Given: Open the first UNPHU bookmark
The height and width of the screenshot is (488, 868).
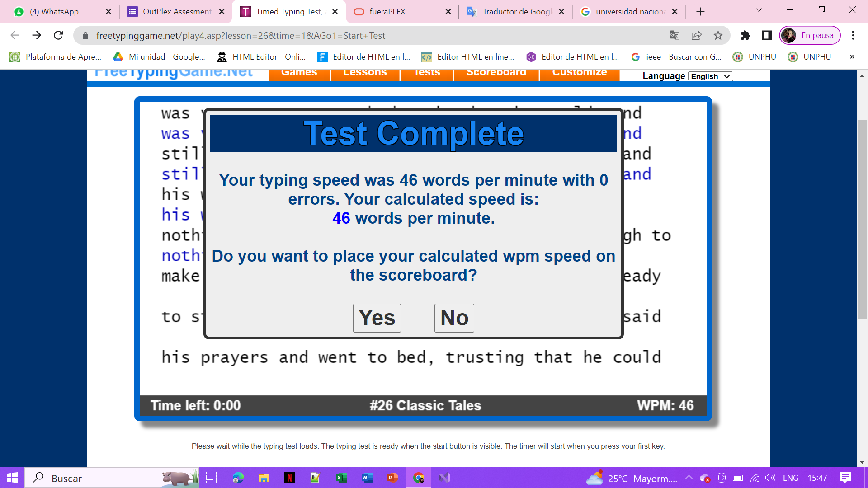Looking at the screenshot, I should click(x=754, y=57).
